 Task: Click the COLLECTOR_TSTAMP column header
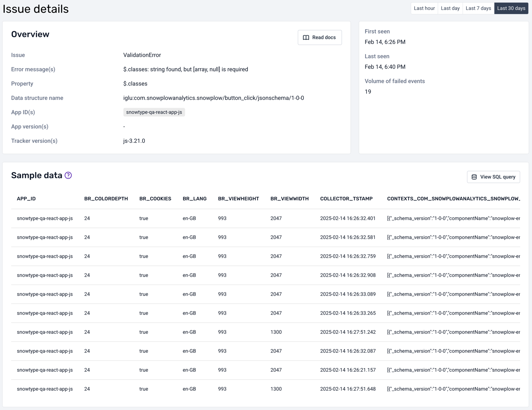tap(346, 199)
